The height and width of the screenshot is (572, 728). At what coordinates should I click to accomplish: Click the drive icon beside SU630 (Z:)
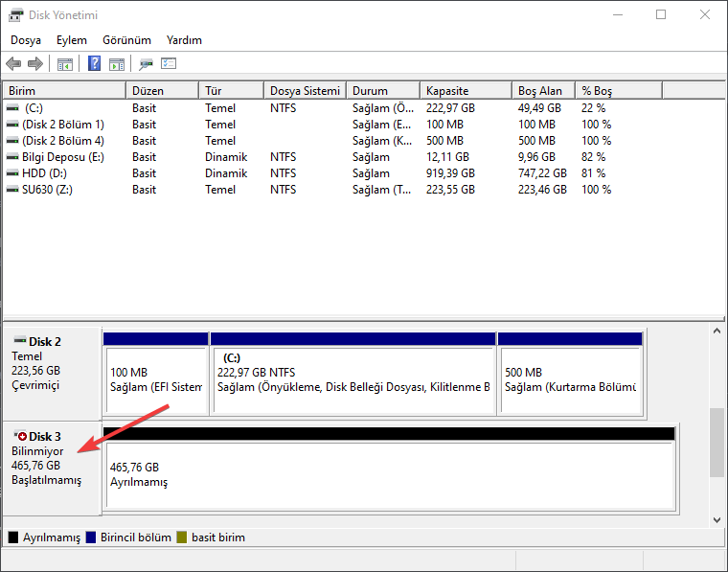tap(12, 190)
